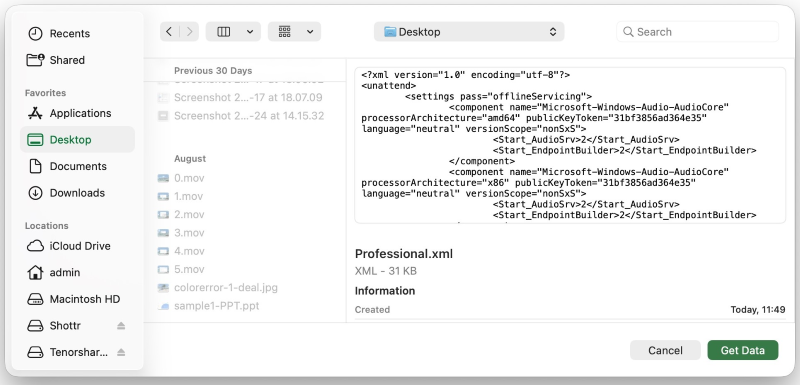Click the colorerror-1-deal.jpg thumbnail icon
The height and width of the screenshot is (385, 800).
click(163, 288)
